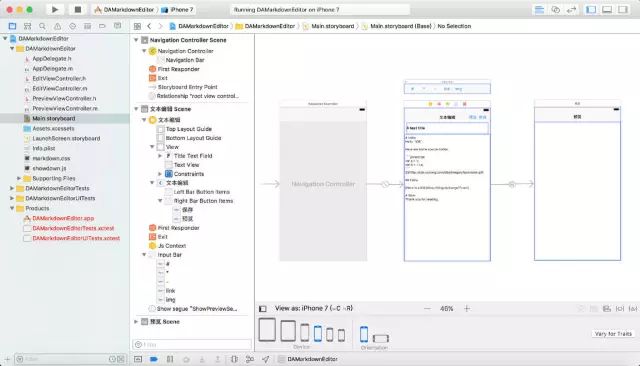Toggle the Utilities panel visibility
640x366 pixels.
pos(623,9)
